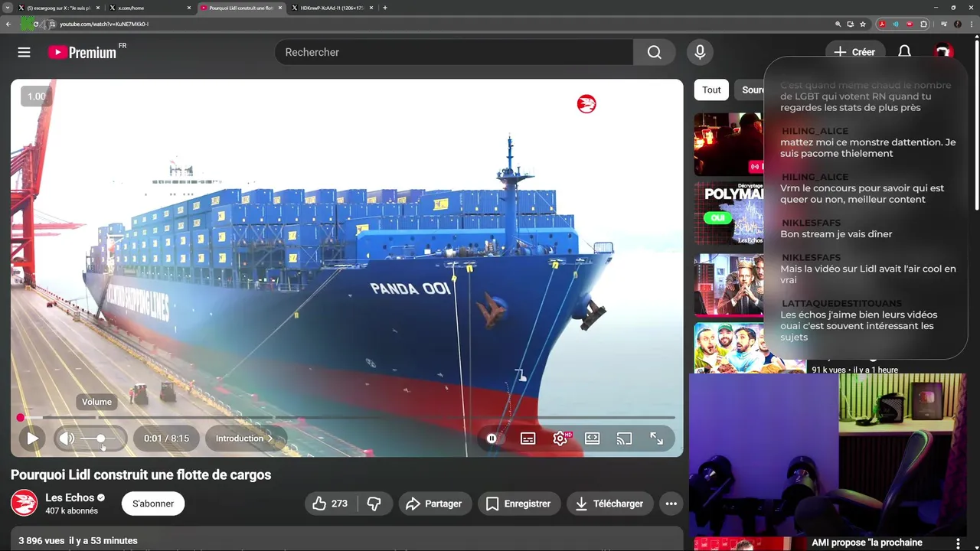The height and width of the screenshot is (551, 980).
Task: Like the video with the thumbs up
Action: [330, 504]
